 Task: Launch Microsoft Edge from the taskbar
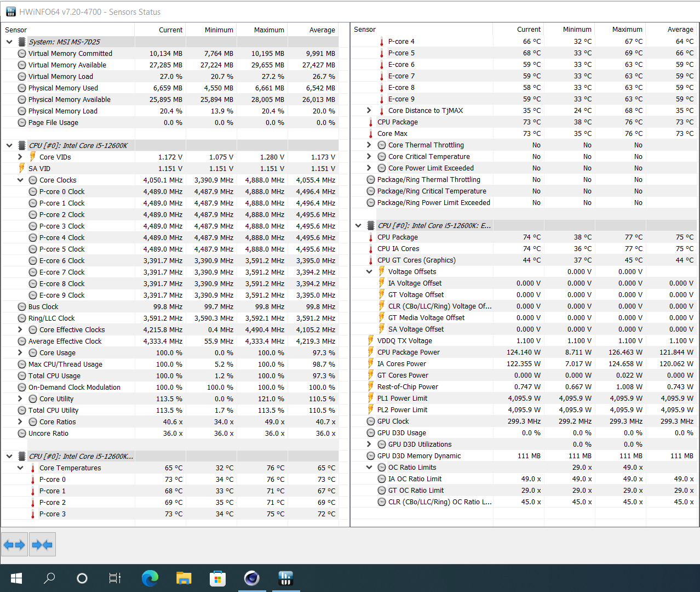tap(150, 578)
